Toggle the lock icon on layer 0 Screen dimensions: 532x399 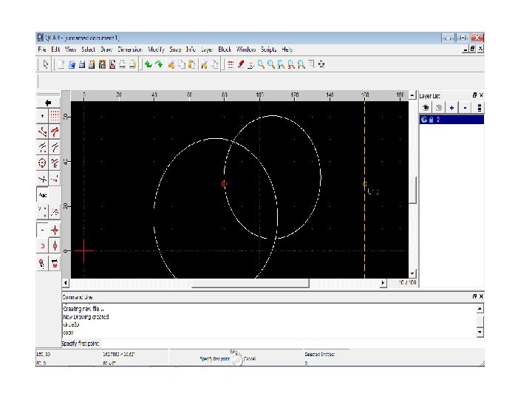click(432, 120)
